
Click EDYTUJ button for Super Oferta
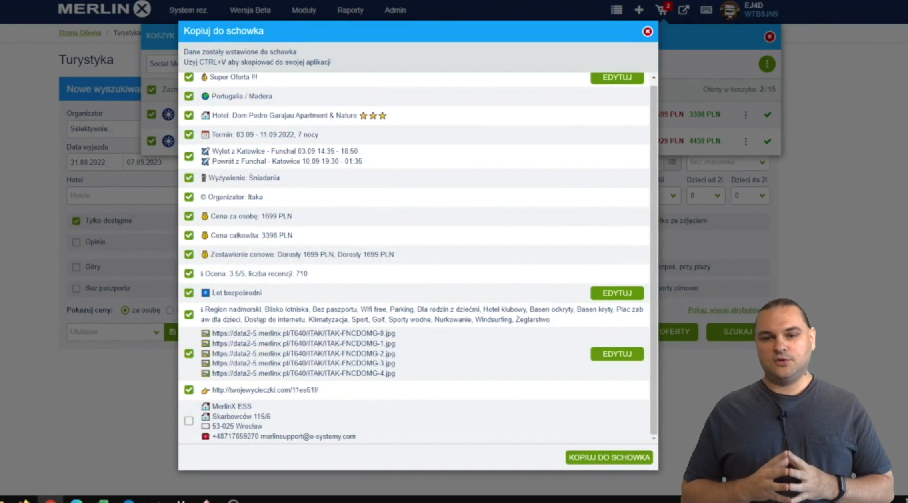[x=617, y=77]
